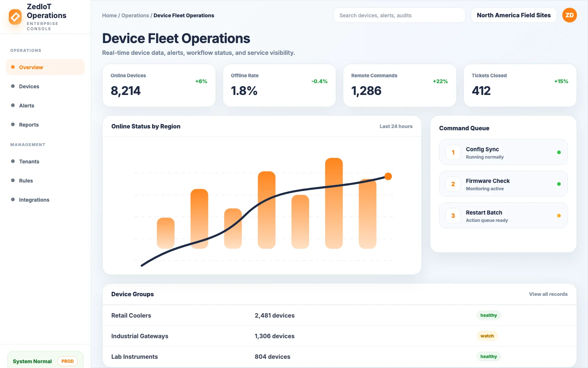Click the orange status dot of Restart Batch

559,216
